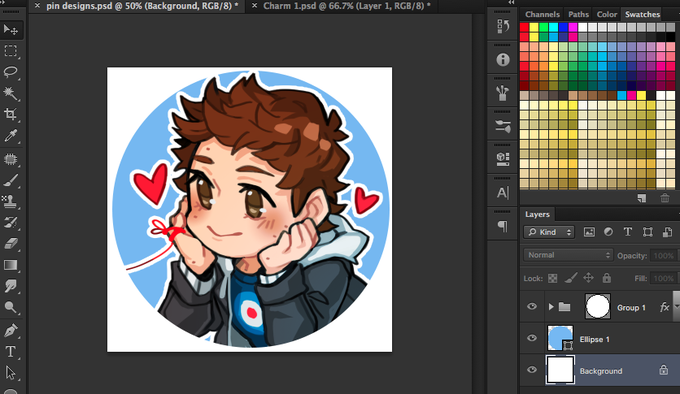Select the Gradient tool
This screenshot has width=680, height=394.
click(10, 265)
